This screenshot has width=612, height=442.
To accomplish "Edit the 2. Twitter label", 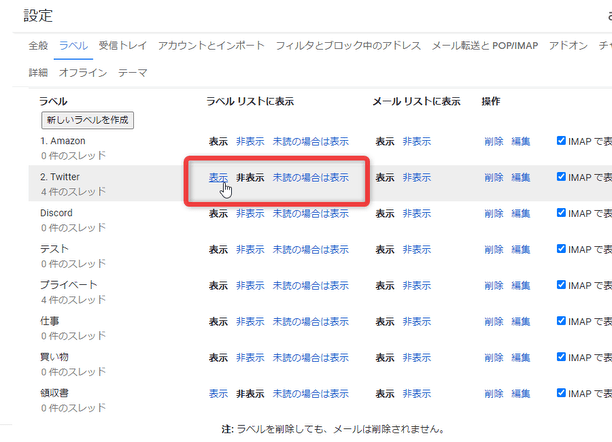I will point(521,178).
